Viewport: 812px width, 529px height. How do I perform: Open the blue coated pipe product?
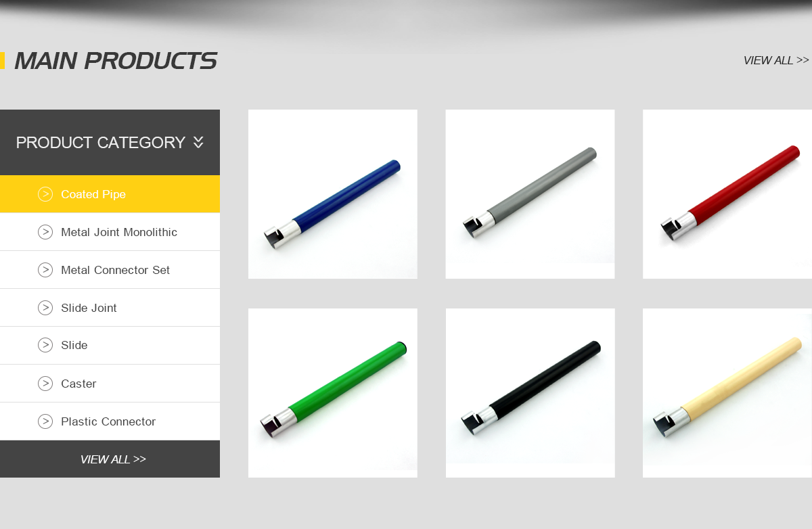333,194
